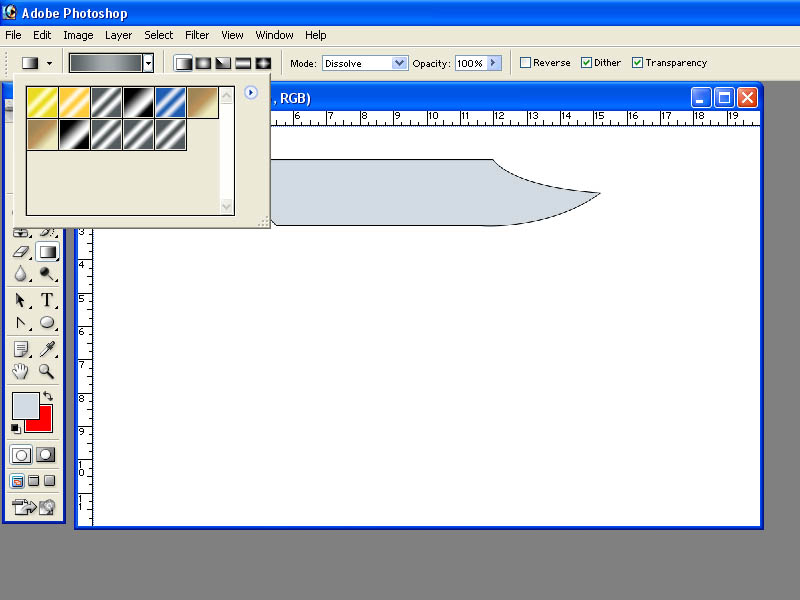Select the Eyedropper tool

coord(47,349)
